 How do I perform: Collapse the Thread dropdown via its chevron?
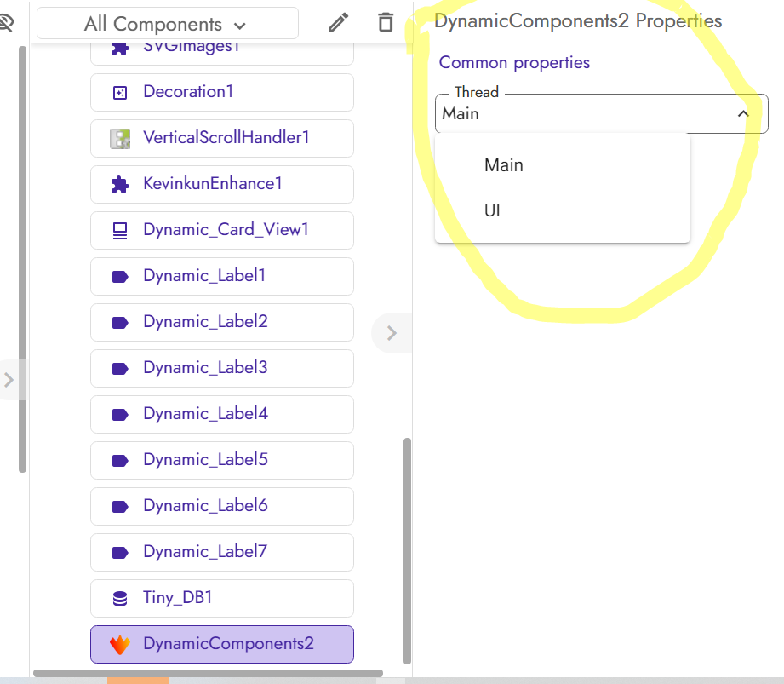click(742, 112)
